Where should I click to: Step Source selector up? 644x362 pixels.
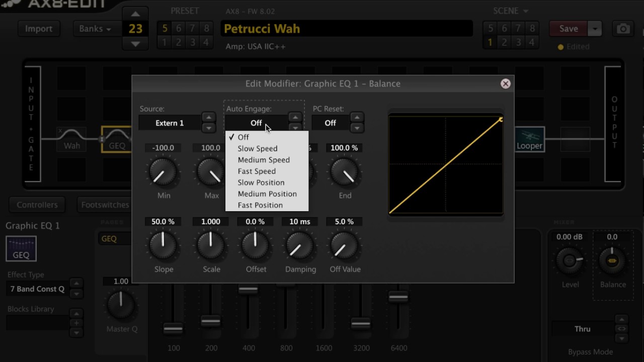pyautogui.click(x=208, y=117)
